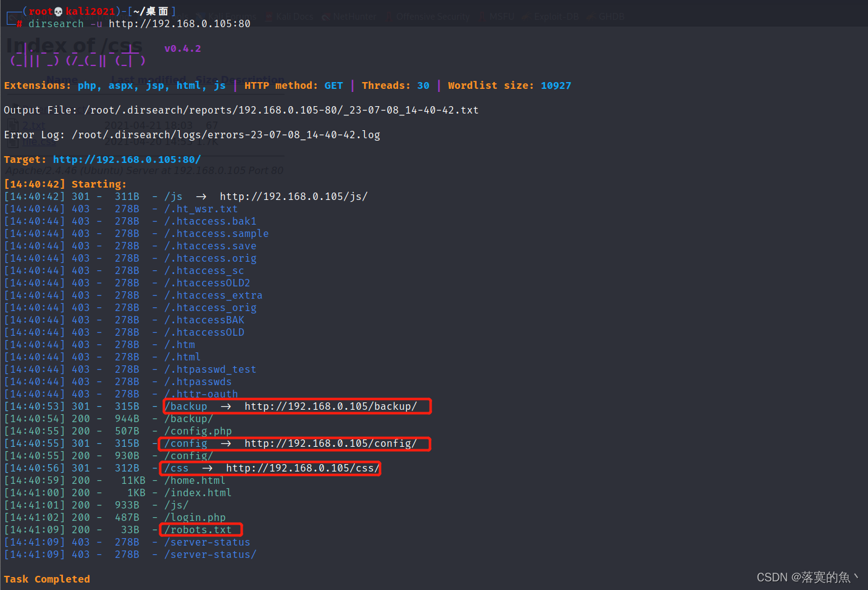Image resolution: width=868 pixels, height=590 pixels.
Task: Click the /.htm result
Action: (x=180, y=344)
